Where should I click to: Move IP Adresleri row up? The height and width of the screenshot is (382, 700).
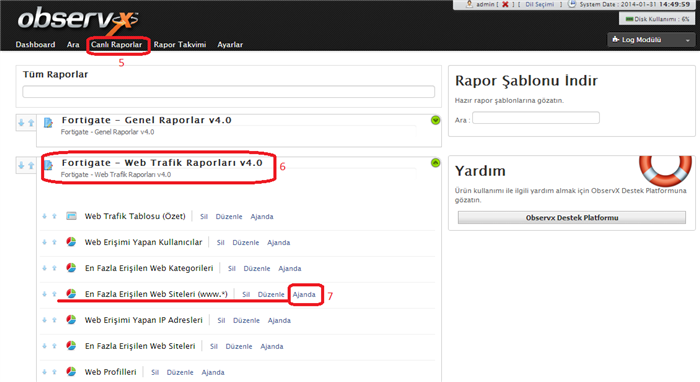click(x=54, y=320)
